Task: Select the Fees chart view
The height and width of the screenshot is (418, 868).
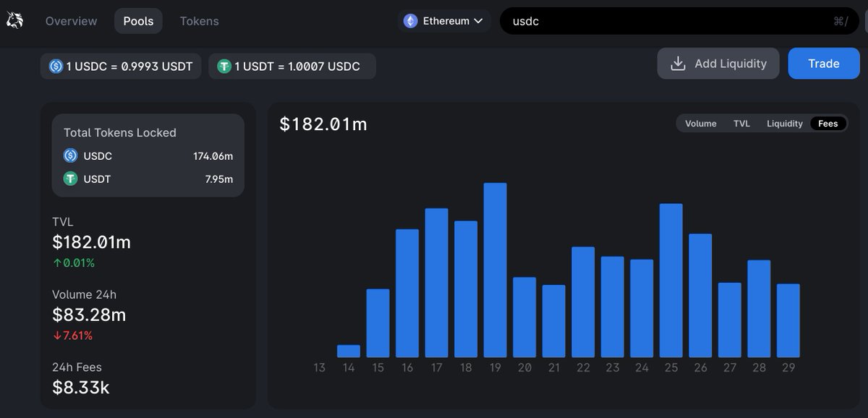Action: coord(828,124)
